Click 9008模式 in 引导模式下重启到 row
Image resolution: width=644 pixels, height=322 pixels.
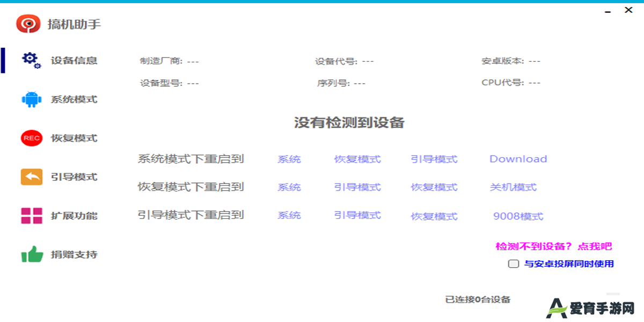tap(518, 216)
